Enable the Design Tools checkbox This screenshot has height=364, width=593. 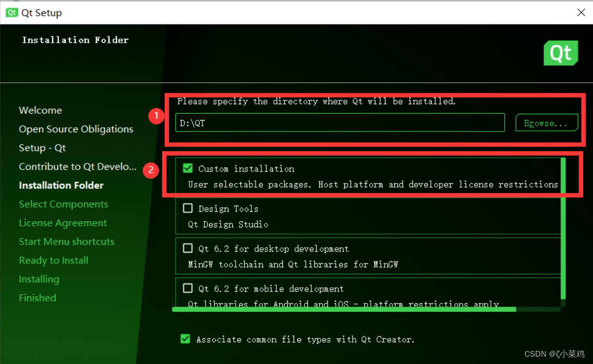pos(188,208)
